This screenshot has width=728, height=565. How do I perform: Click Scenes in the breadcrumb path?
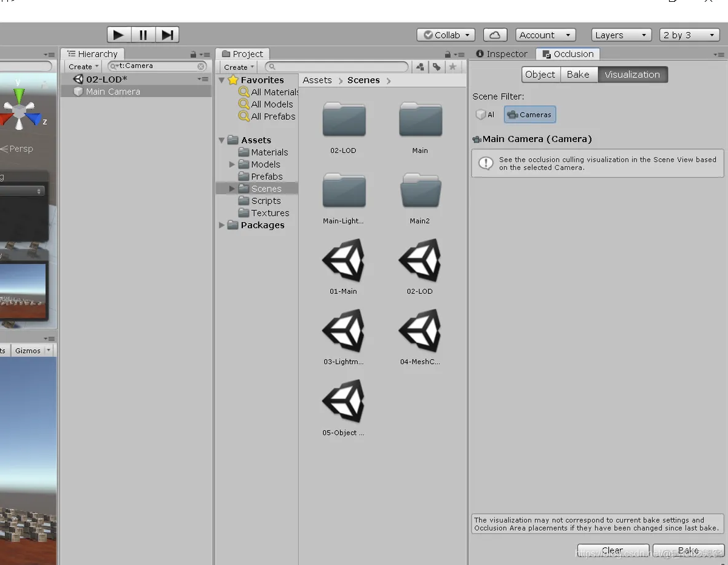point(363,80)
